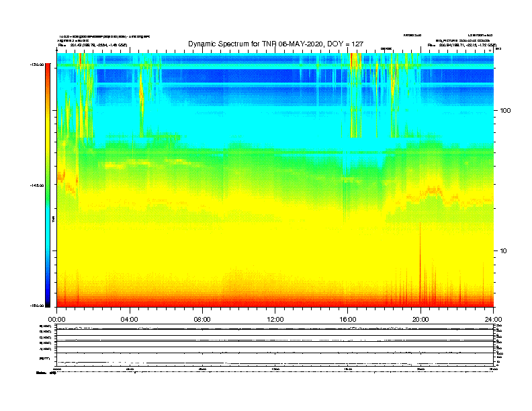Click the 08:00 time axis label
The height and width of the screenshot is (411, 532).
(202, 320)
